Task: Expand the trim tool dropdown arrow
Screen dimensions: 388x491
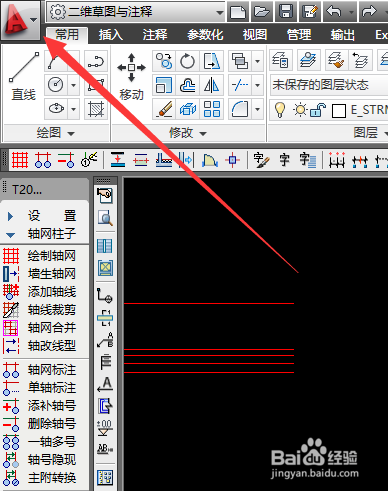Action: pyautogui.click(x=257, y=85)
